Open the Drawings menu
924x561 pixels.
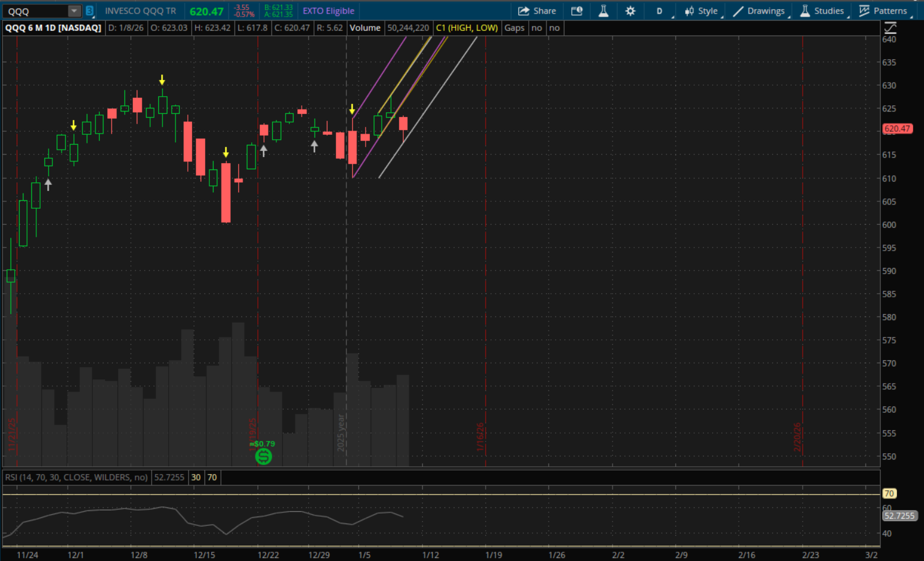coord(759,11)
